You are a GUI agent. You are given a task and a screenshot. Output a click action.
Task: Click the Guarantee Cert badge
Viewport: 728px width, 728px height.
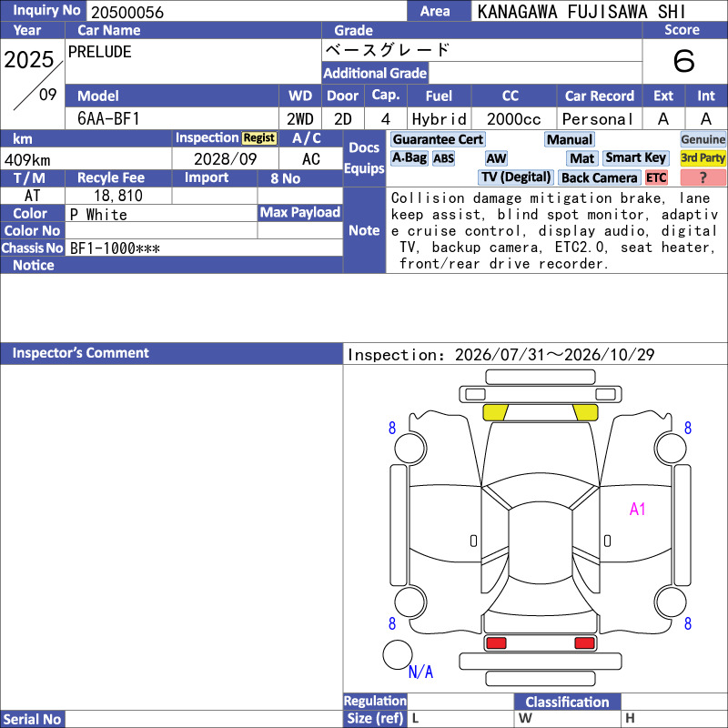(438, 139)
